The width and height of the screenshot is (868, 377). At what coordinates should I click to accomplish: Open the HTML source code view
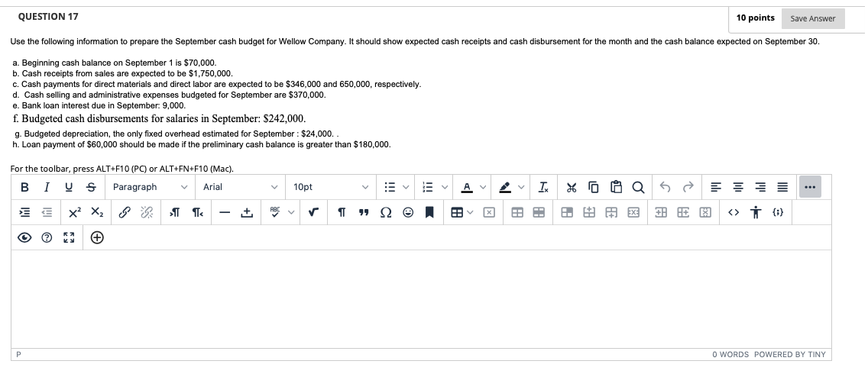(734, 212)
